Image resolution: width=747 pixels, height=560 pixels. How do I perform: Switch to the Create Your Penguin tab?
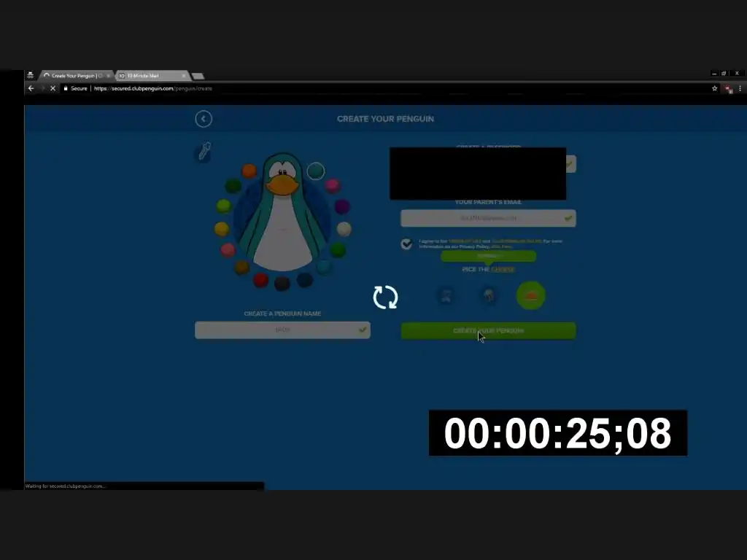[76, 76]
